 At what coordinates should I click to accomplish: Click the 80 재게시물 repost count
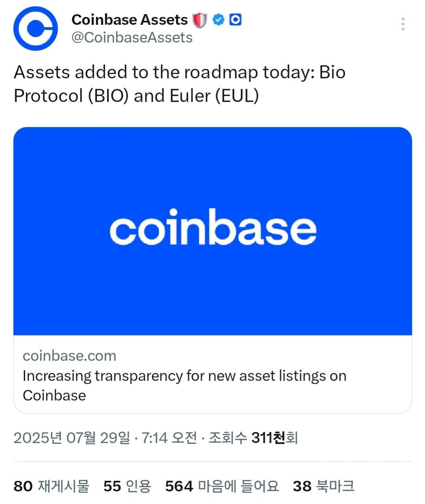pos(52,486)
